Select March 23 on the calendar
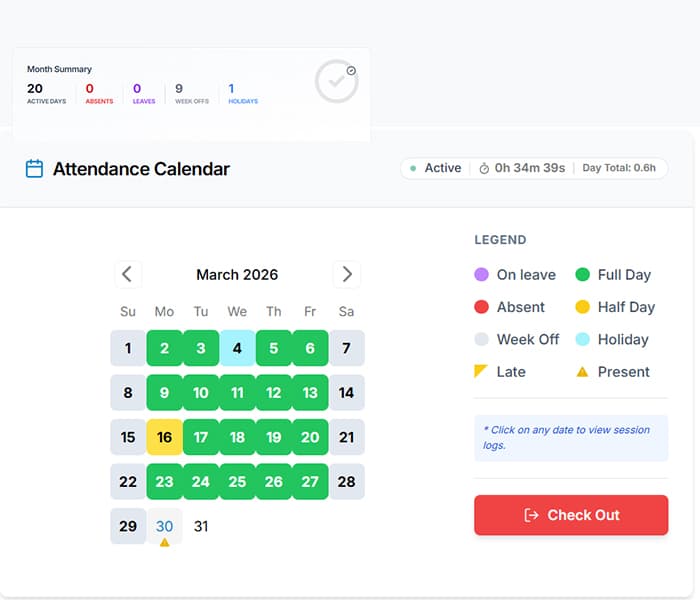This screenshot has width=700, height=600. coord(164,481)
